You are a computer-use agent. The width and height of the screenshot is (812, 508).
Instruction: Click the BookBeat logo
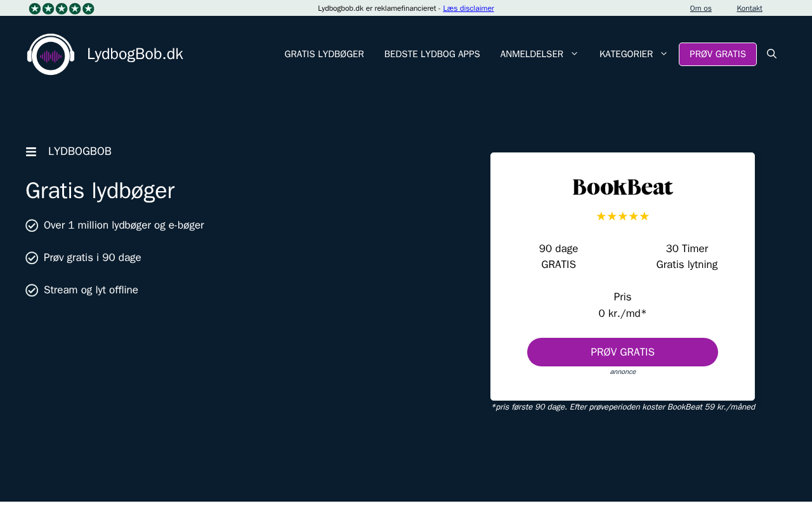(622, 187)
